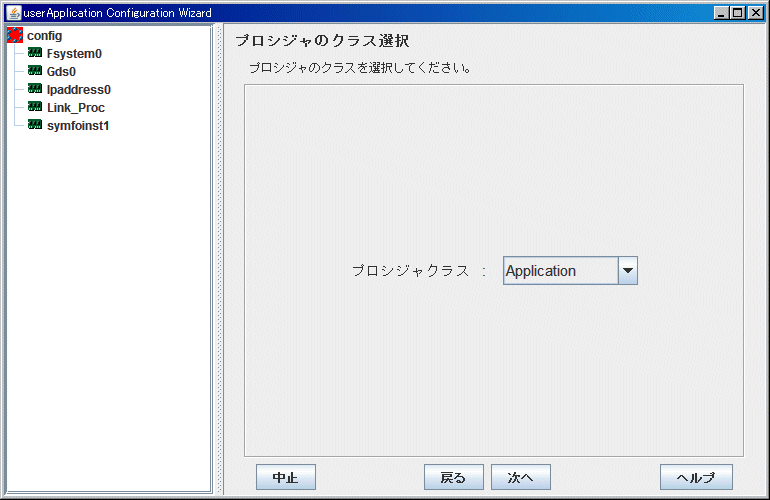Select the config tree label
Screen dimensions: 770x500
point(45,36)
